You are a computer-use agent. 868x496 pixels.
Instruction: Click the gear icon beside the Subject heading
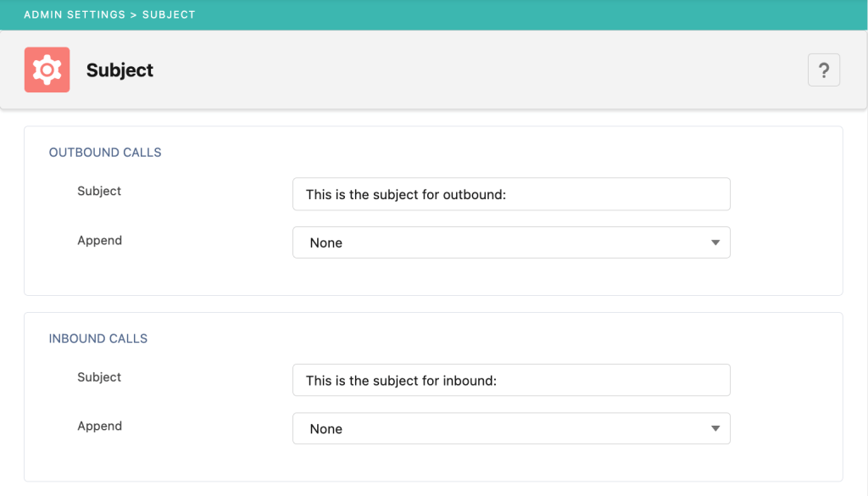[x=47, y=70]
